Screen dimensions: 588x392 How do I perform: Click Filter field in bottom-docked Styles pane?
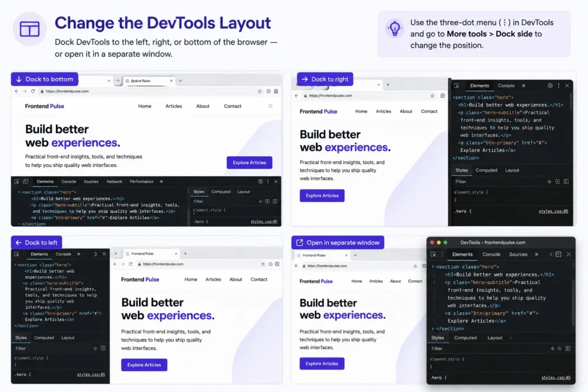[x=225, y=201]
